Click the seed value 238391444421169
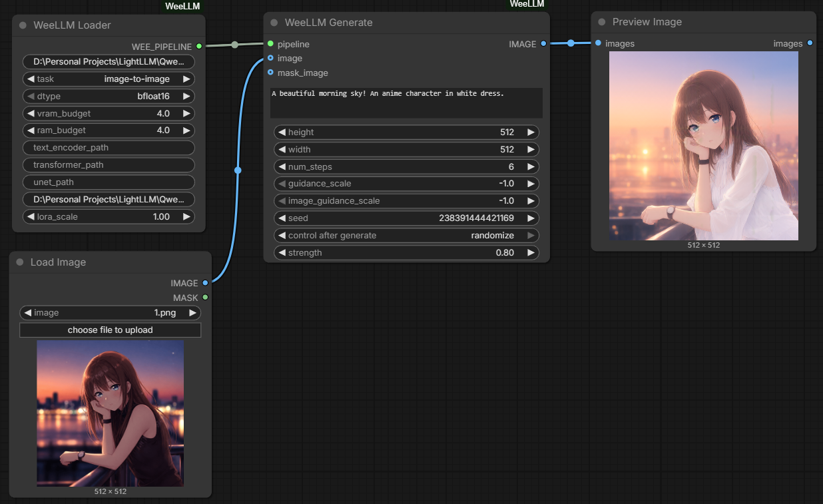This screenshot has width=823, height=504. click(476, 218)
